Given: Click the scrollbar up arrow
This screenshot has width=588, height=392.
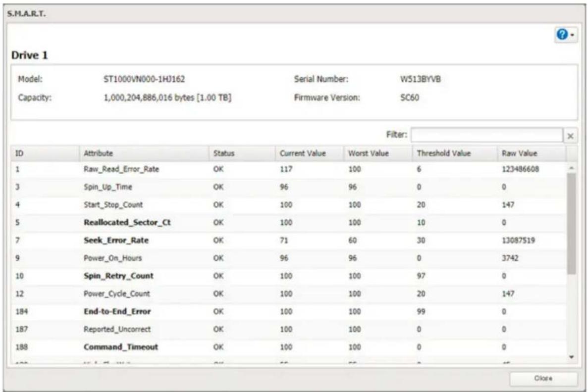Looking at the screenshot, I should tap(572, 168).
